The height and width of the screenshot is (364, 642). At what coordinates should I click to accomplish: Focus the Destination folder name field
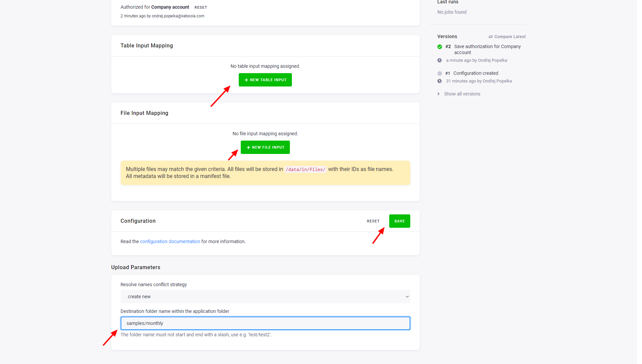click(265, 323)
